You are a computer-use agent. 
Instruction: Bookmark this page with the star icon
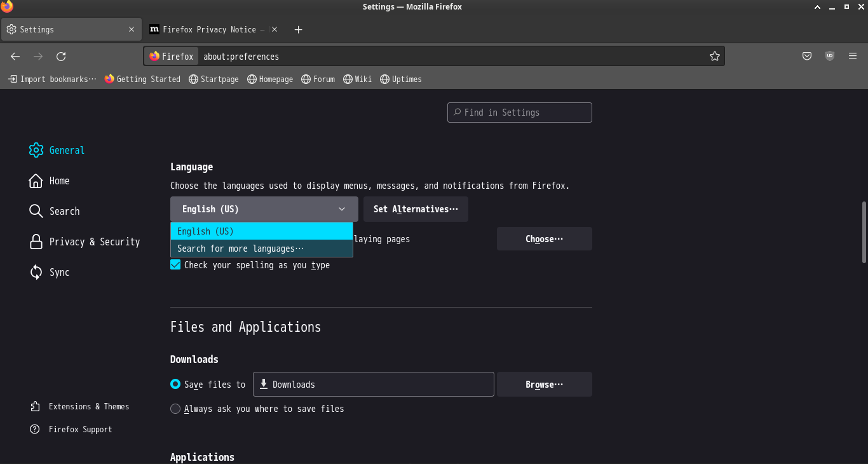click(x=715, y=56)
